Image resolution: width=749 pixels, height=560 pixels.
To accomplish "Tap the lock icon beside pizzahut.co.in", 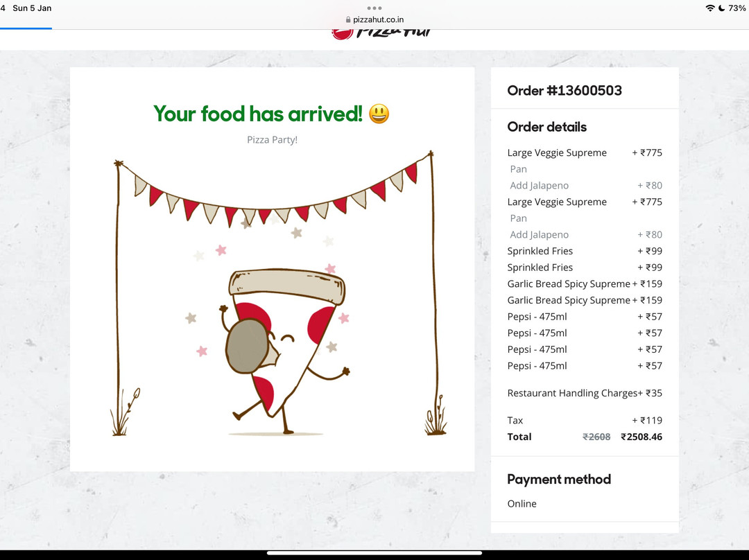I will pos(348,19).
